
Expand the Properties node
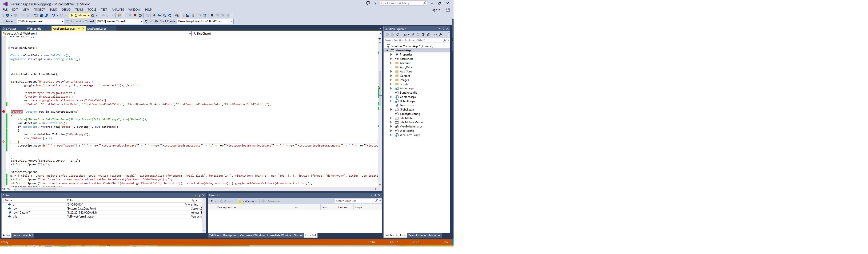pos(391,55)
